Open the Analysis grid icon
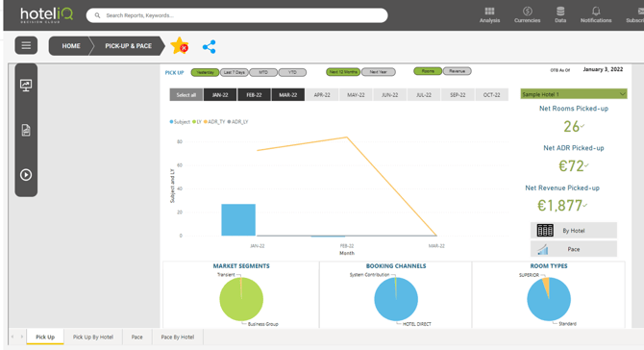644x350 pixels. (489, 12)
